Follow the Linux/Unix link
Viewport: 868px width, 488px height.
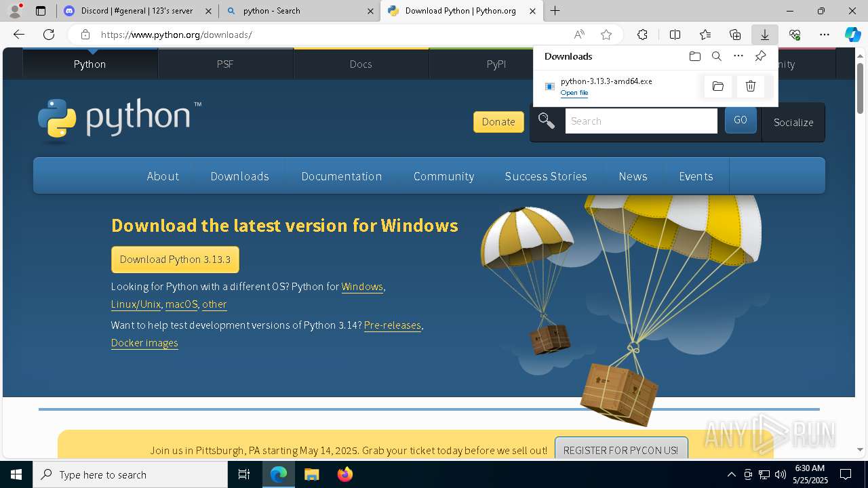(136, 304)
